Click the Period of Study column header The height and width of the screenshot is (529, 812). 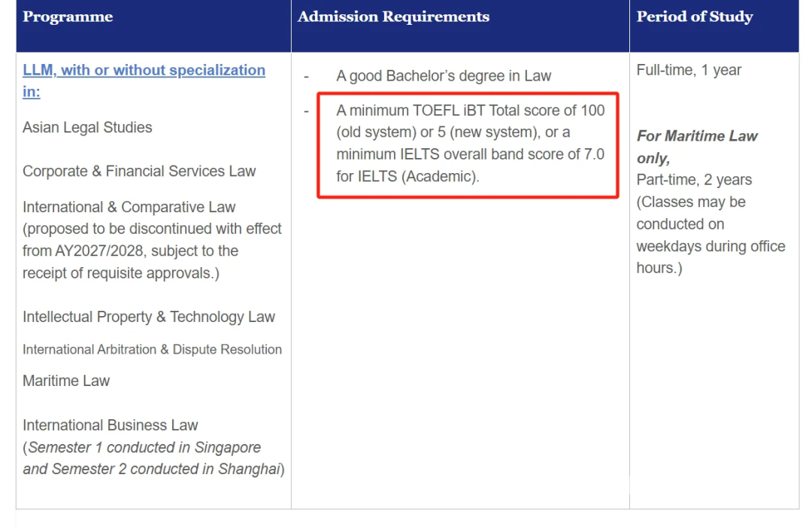pyautogui.click(x=695, y=17)
